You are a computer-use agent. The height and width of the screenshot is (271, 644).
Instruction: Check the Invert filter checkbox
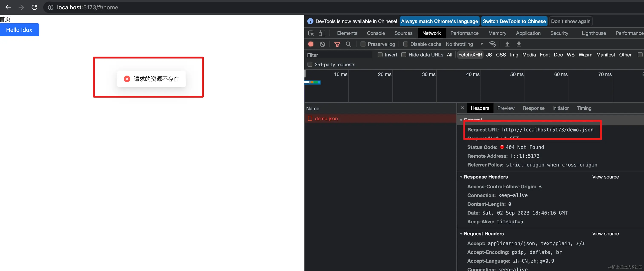(x=380, y=55)
